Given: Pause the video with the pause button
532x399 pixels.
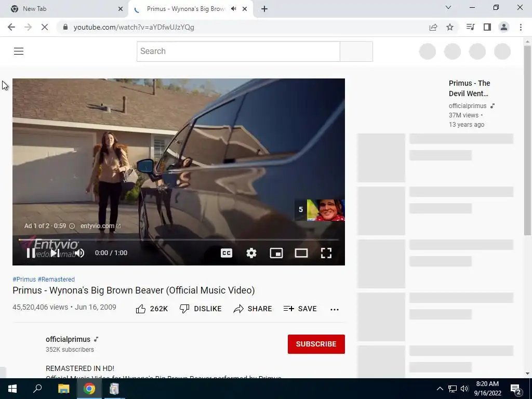Looking at the screenshot, I should pos(31,253).
